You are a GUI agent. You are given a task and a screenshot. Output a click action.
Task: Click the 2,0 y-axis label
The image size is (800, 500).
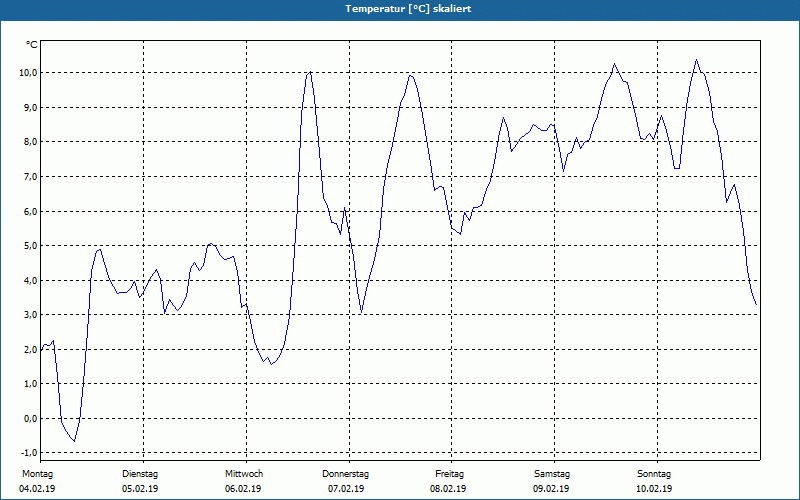point(31,349)
